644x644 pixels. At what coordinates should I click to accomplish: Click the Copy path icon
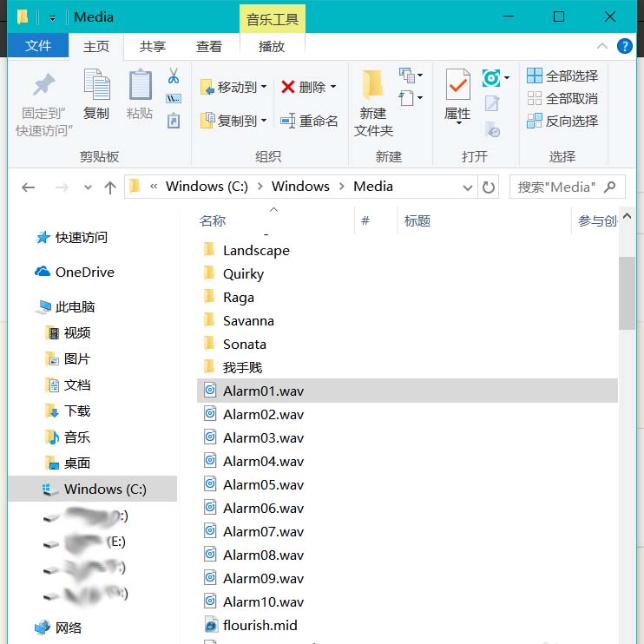coord(174,99)
